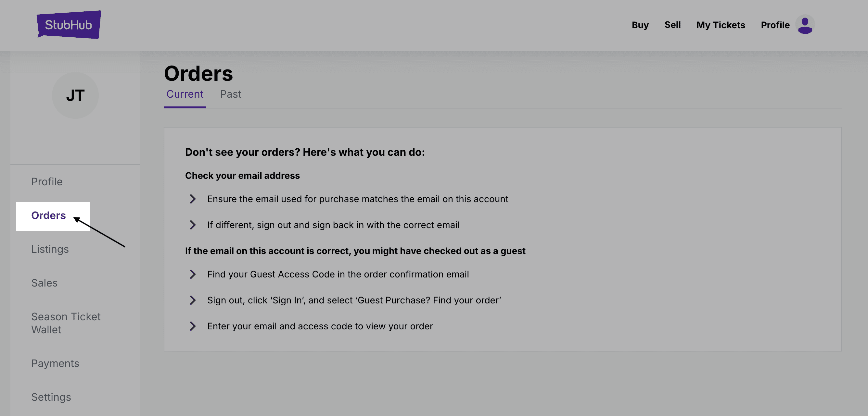The height and width of the screenshot is (416, 868).
Task: Switch to the Past orders tab
Action: pyautogui.click(x=230, y=94)
